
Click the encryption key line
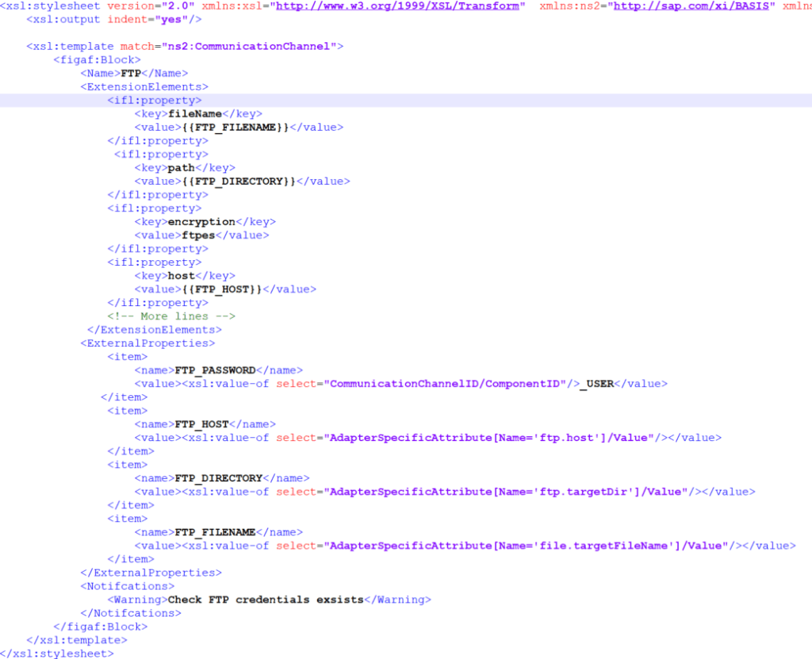pos(205,222)
